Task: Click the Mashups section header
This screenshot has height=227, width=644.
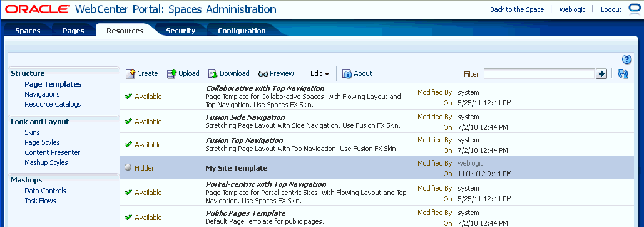Action: click(26, 180)
